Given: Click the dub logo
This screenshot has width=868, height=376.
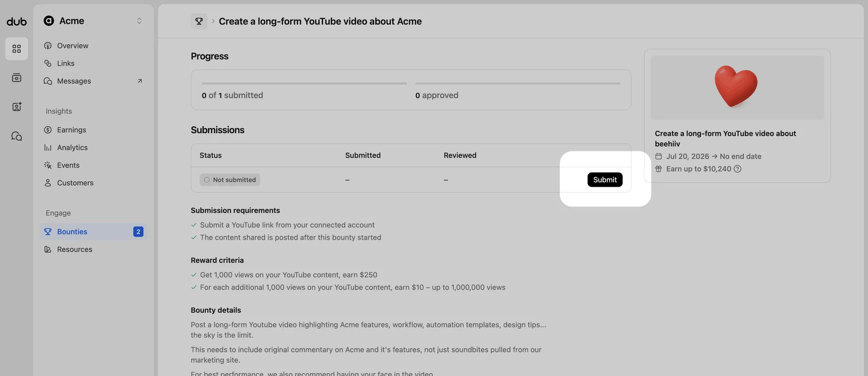Looking at the screenshot, I should (17, 21).
